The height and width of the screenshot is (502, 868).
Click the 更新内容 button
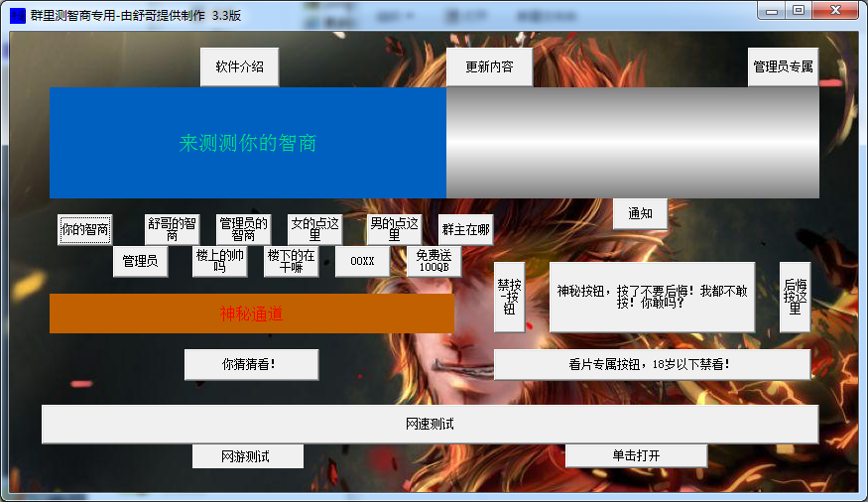point(489,67)
